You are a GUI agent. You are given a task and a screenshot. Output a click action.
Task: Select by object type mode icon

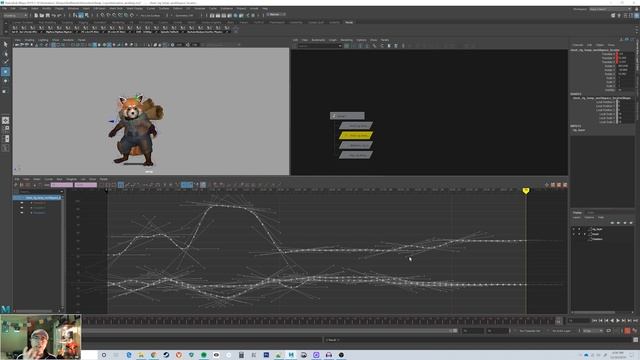coord(81,16)
